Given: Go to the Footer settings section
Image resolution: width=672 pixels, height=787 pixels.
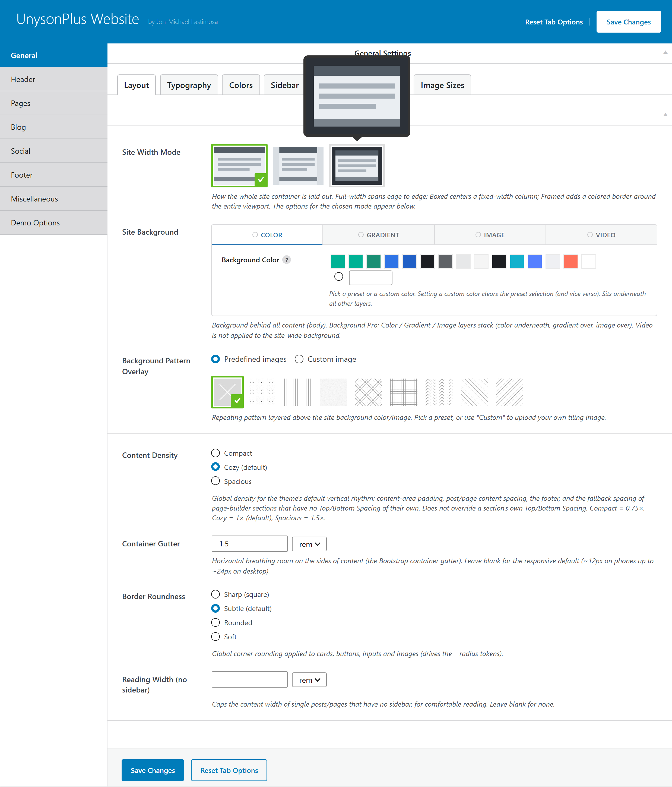Looking at the screenshot, I should tap(53, 175).
